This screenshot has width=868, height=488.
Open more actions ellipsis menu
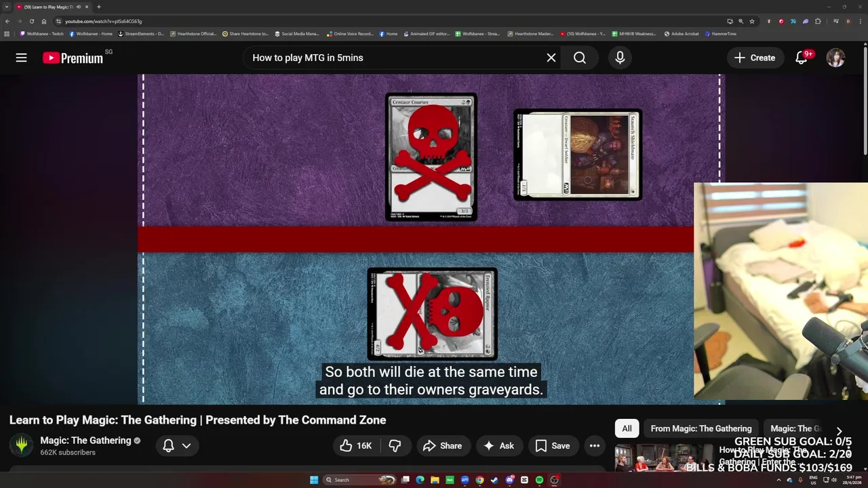[595, 445]
